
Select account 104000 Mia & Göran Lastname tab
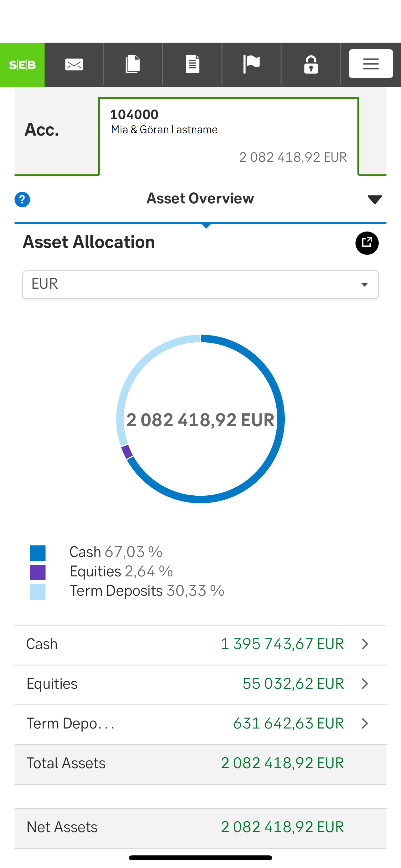[229, 136]
